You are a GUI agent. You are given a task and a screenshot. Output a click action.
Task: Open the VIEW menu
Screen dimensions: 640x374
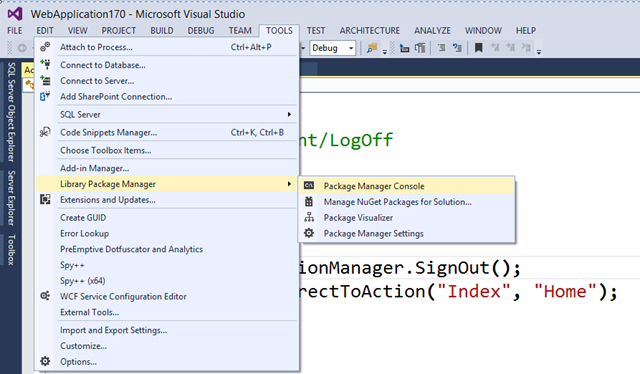78,31
